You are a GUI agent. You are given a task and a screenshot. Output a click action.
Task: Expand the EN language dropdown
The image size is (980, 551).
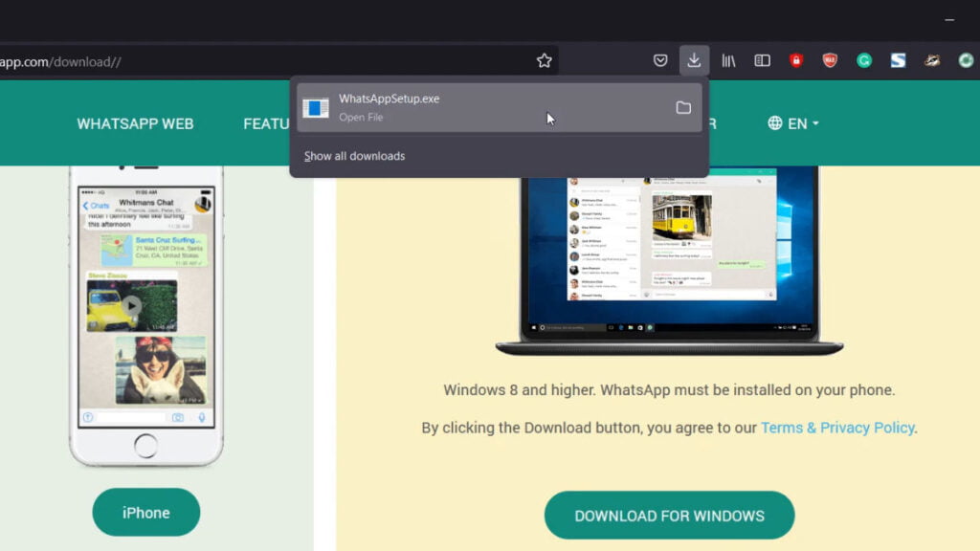(x=793, y=123)
